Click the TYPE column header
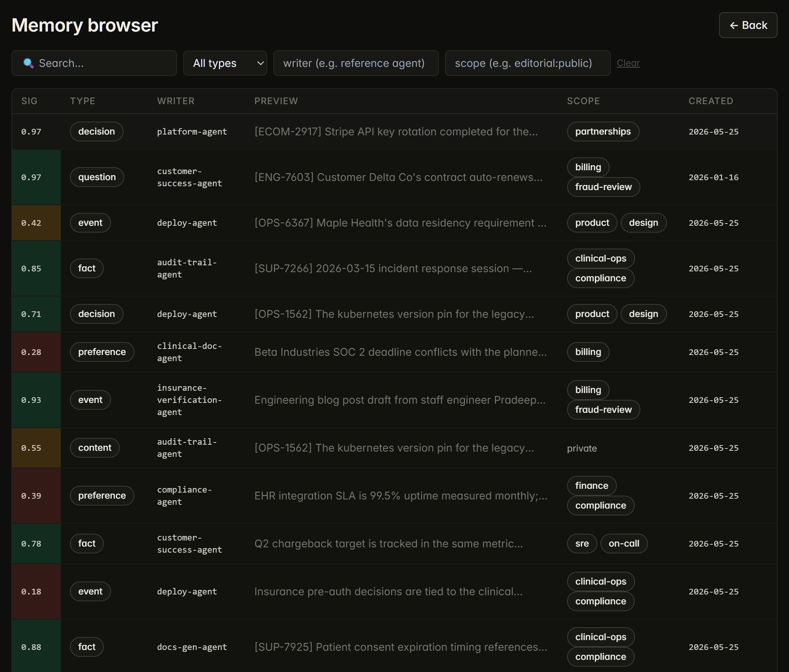 pyautogui.click(x=82, y=101)
